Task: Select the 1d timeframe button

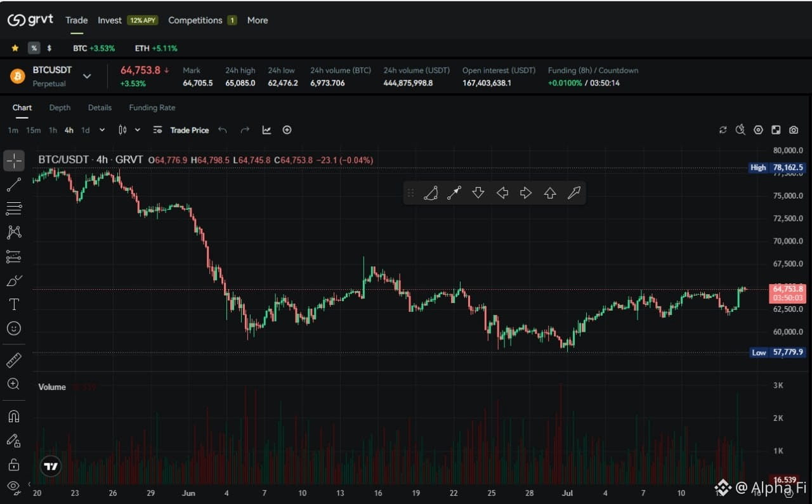Action: point(85,130)
